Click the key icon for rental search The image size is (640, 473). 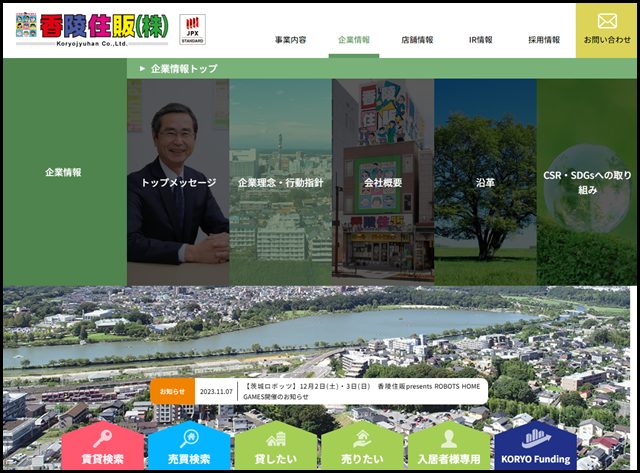pyautogui.click(x=102, y=439)
